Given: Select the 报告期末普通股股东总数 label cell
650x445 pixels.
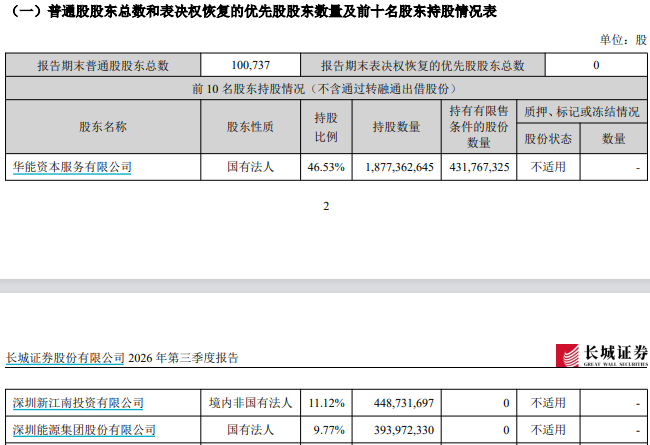Looking at the screenshot, I should (x=103, y=65).
